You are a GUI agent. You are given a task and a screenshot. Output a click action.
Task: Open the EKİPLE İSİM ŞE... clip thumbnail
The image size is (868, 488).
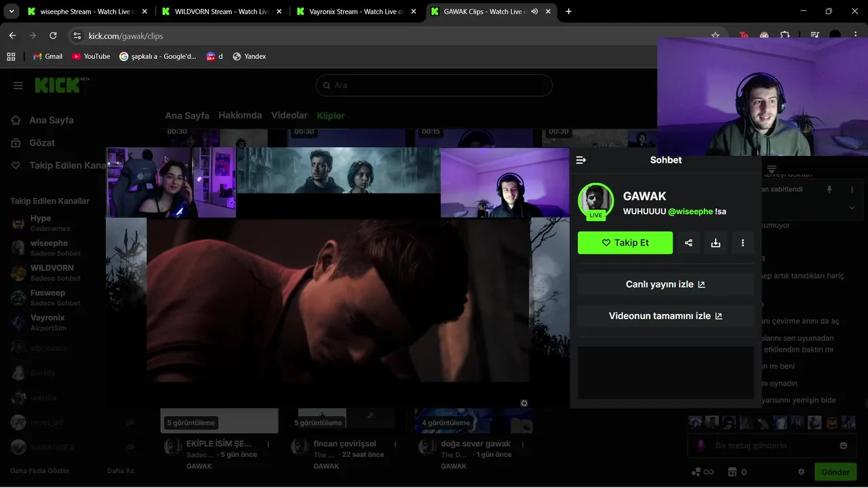(219, 420)
